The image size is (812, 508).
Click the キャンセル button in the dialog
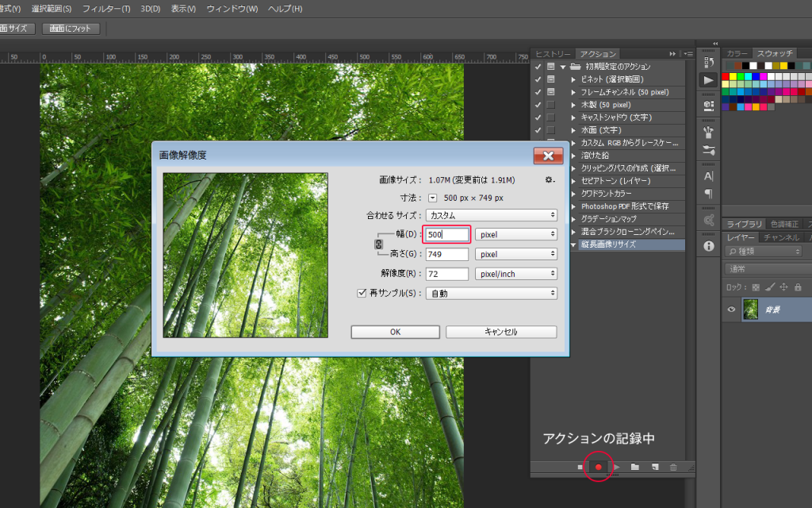click(x=501, y=332)
